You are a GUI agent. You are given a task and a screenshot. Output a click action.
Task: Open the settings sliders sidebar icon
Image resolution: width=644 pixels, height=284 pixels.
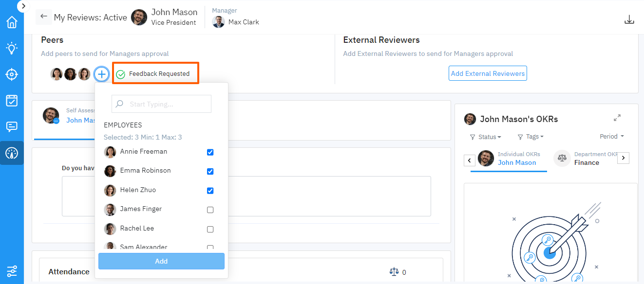[12, 271]
